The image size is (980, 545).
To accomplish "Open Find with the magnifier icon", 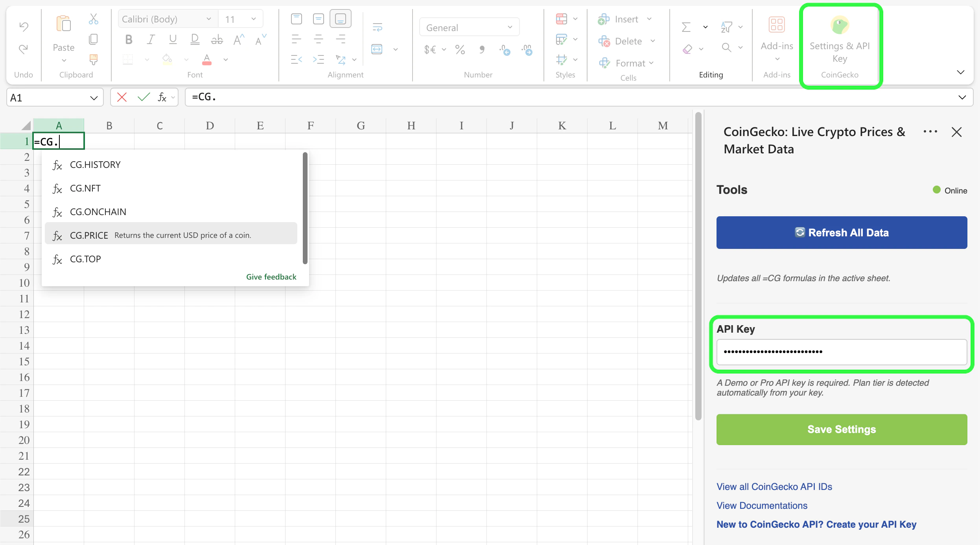I will (x=726, y=47).
